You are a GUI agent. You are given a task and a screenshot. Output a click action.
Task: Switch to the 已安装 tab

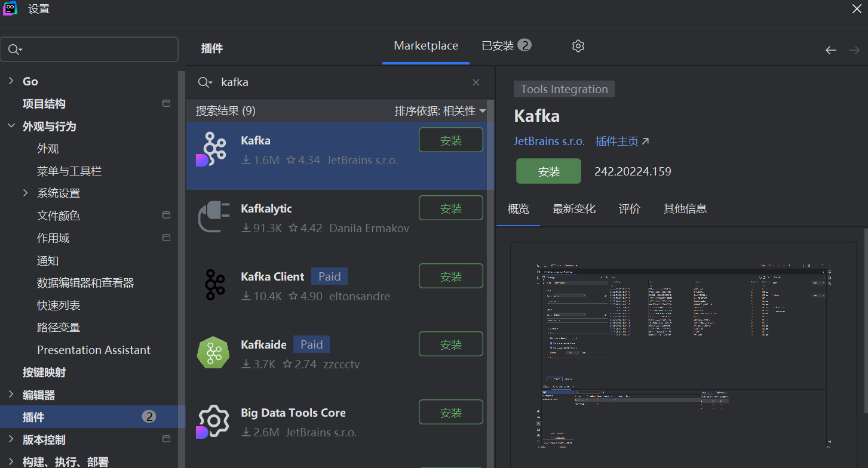click(507, 46)
